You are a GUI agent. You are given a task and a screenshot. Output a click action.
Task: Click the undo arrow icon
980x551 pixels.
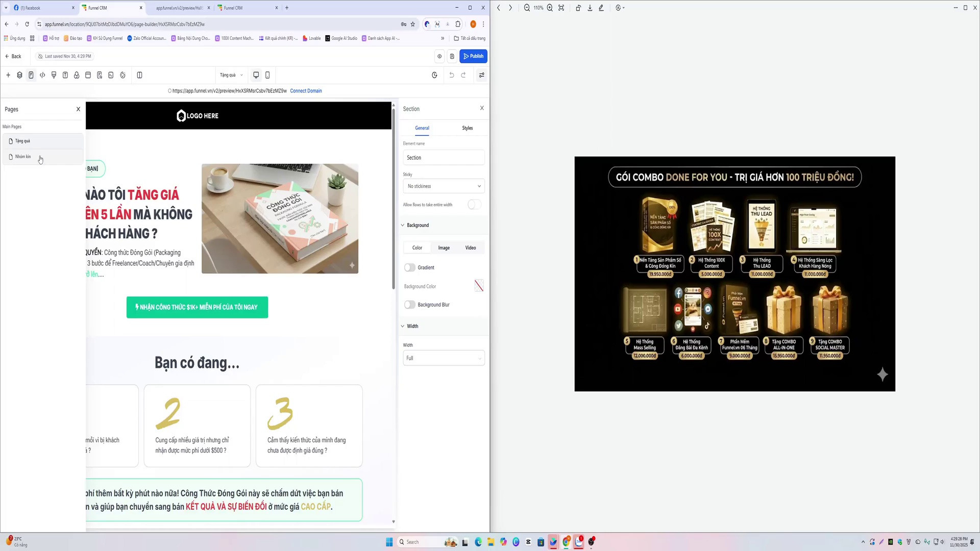[452, 75]
